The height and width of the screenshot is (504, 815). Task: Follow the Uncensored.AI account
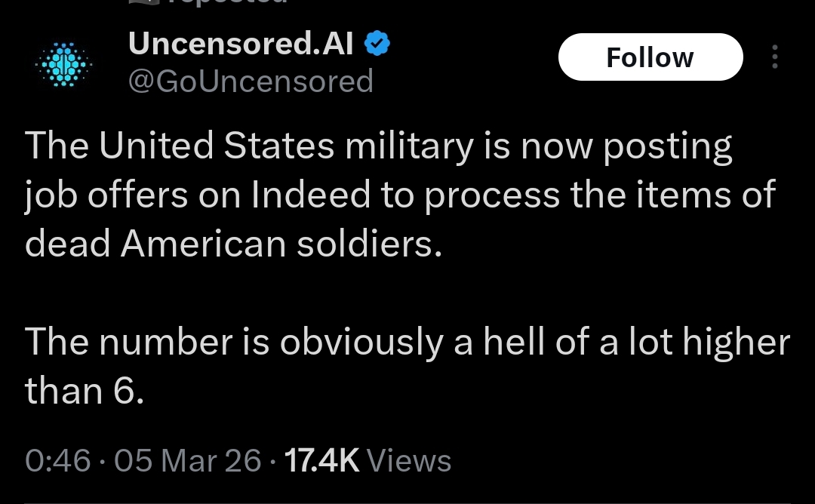[650, 57]
